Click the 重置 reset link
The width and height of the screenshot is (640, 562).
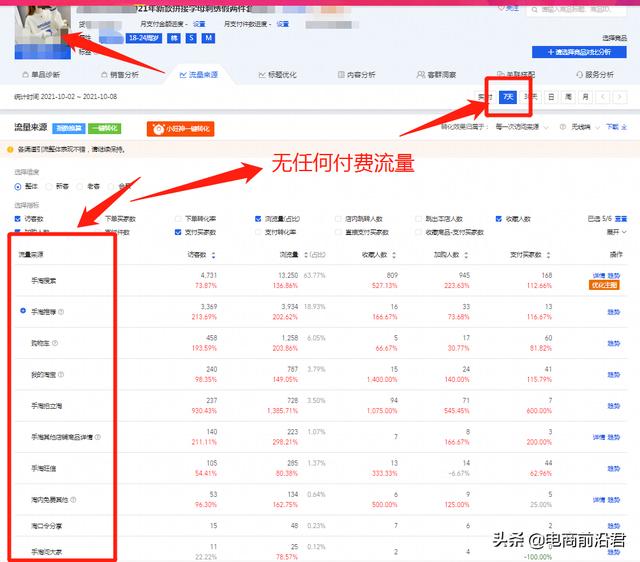[x=621, y=219]
